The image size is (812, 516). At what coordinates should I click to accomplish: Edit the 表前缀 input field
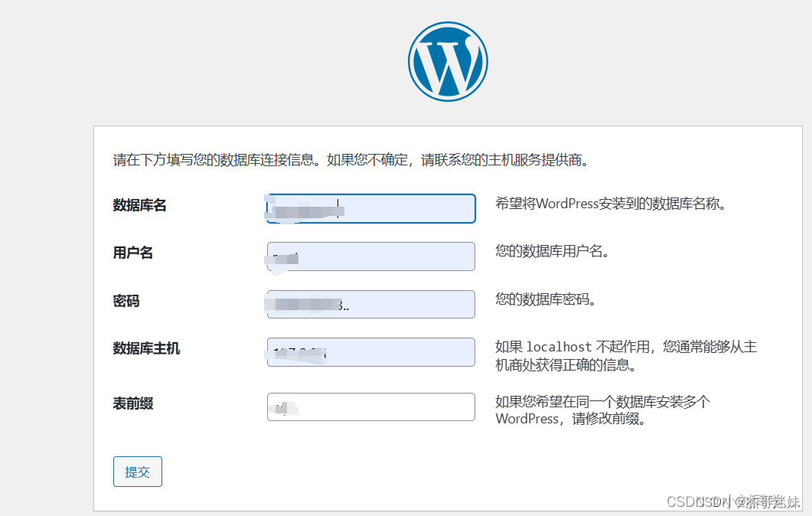pyautogui.click(x=370, y=407)
